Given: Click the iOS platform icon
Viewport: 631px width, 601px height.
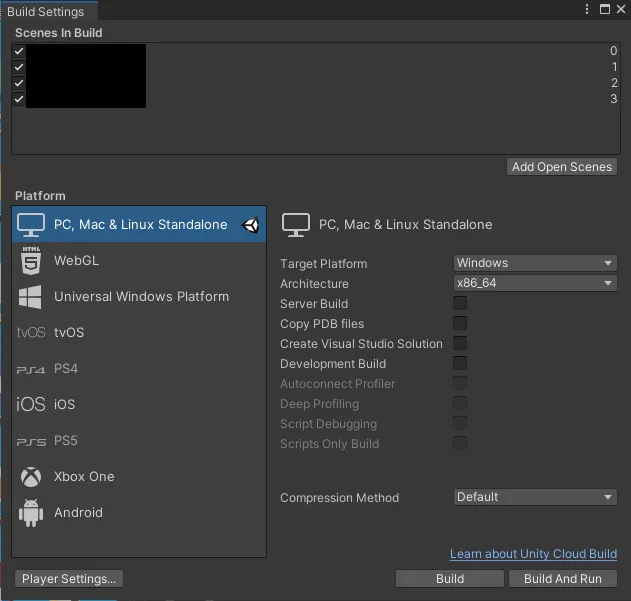Looking at the screenshot, I should point(31,404).
